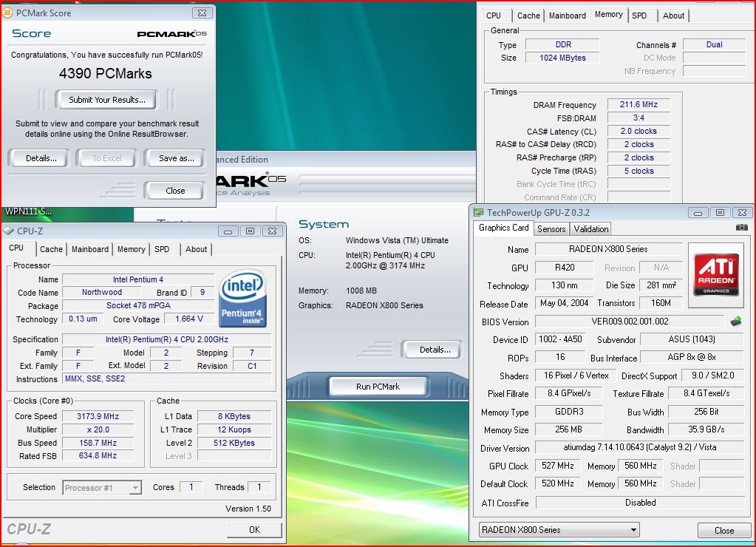The width and height of the screenshot is (756, 547).
Task: Open the About tab in lower CPU-Z window
Action: point(197,249)
